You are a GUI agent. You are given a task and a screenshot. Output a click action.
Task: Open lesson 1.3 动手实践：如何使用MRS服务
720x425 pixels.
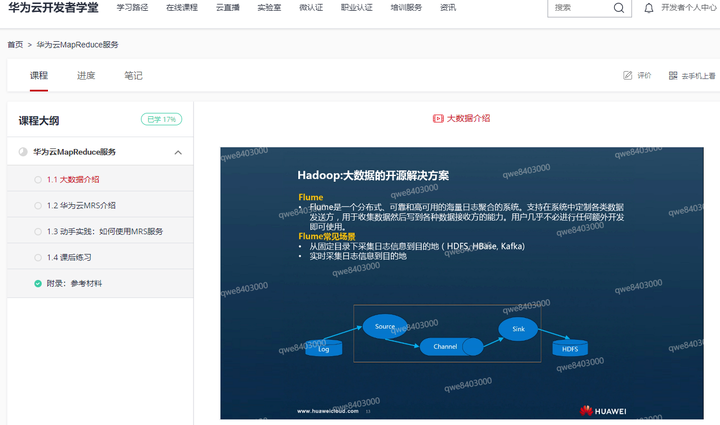click(105, 231)
